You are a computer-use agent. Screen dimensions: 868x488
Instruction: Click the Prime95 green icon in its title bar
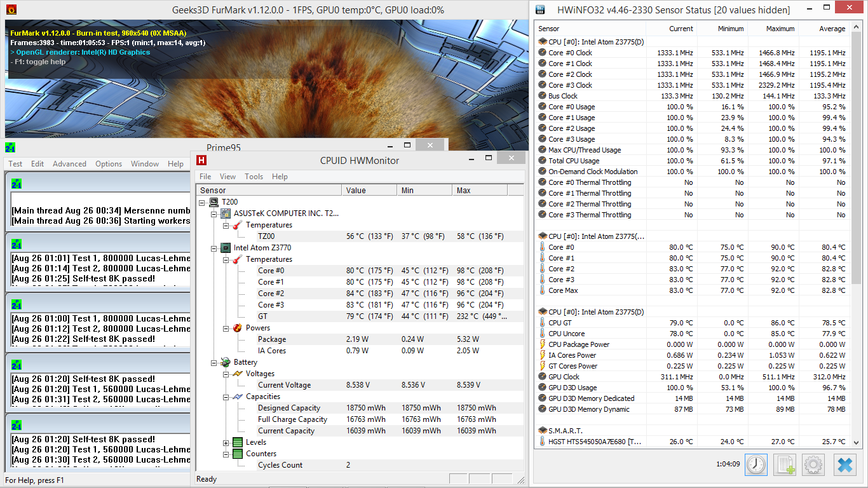pyautogui.click(x=10, y=147)
